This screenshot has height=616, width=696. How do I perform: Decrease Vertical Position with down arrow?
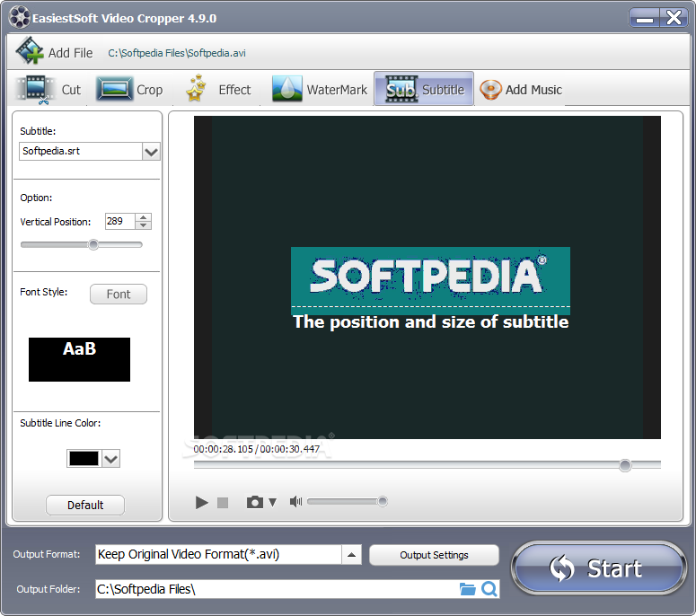[143, 225]
